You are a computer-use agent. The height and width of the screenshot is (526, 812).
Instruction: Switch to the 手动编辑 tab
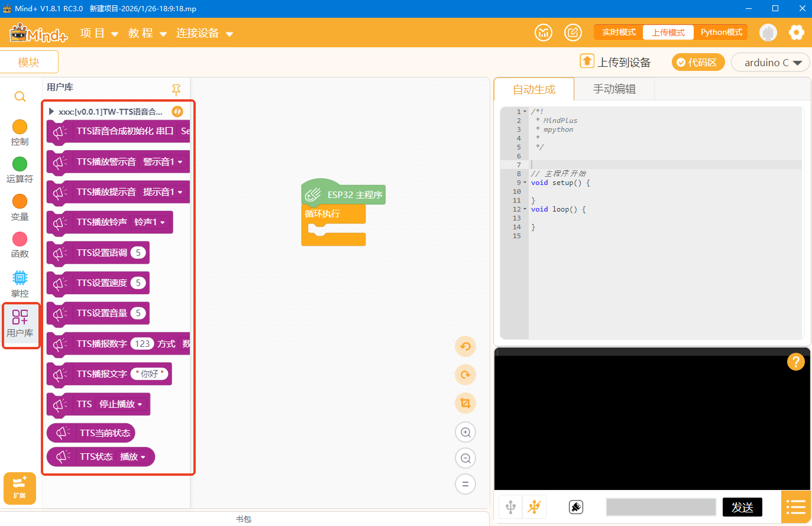(x=614, y=89)
